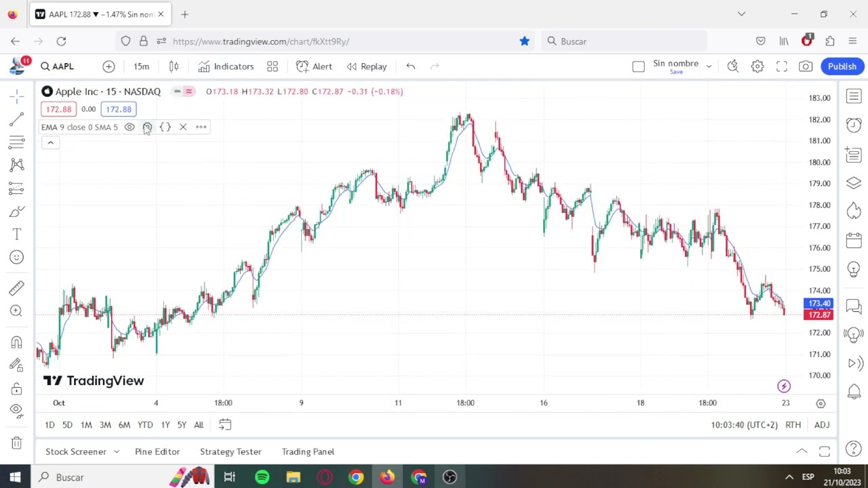View EMA indicator source code

[x=165, y=127]
